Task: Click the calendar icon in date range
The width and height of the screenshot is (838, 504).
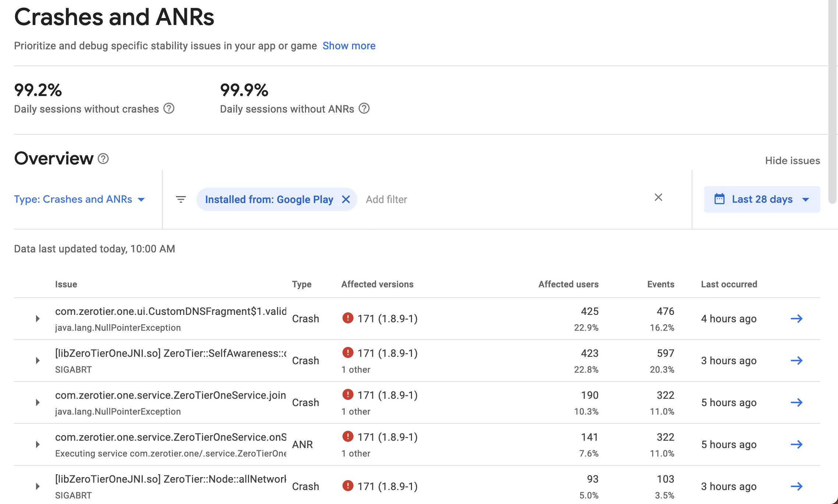Action: [x=720, y=199]
